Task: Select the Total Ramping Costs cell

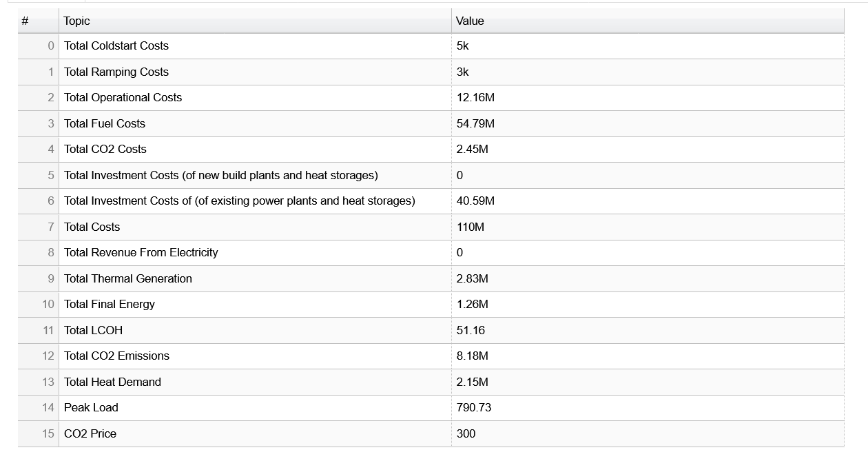Action: [x=255, y=72]
